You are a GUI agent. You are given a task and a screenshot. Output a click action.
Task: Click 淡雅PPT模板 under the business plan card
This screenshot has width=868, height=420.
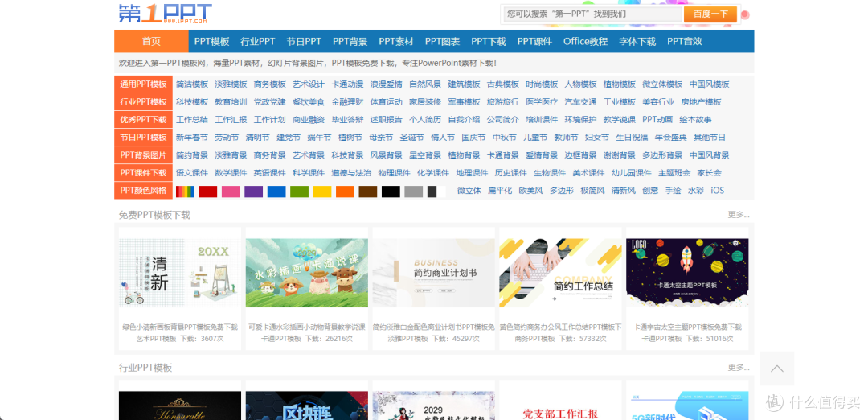coord(407,338)
